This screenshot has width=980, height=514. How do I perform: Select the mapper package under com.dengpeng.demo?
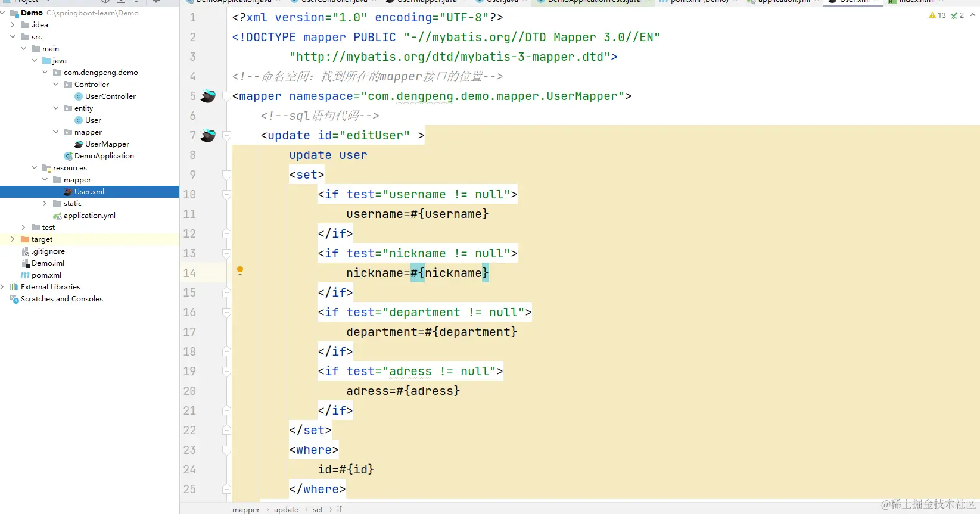(89, 132)
